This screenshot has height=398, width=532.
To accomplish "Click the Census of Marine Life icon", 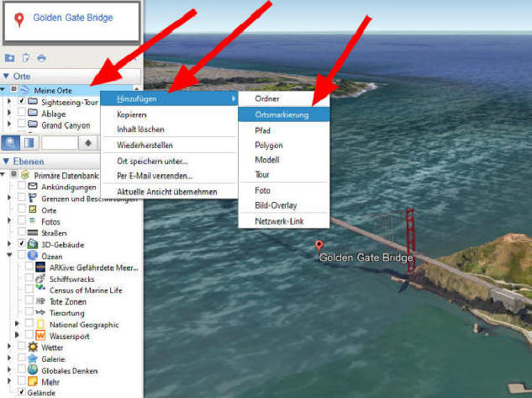I will pos(40,288).
